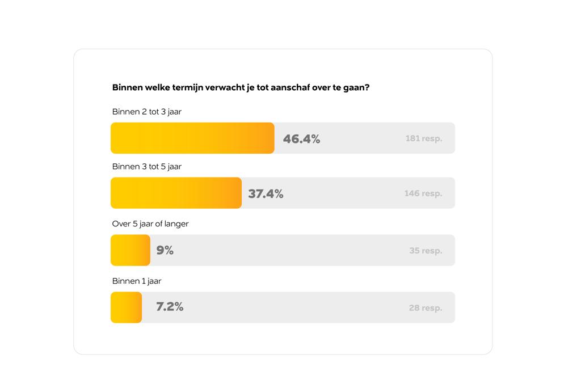Click the 9% yellow bar
This screenshot has height=392, width=581.
click(x=130, y=250)
